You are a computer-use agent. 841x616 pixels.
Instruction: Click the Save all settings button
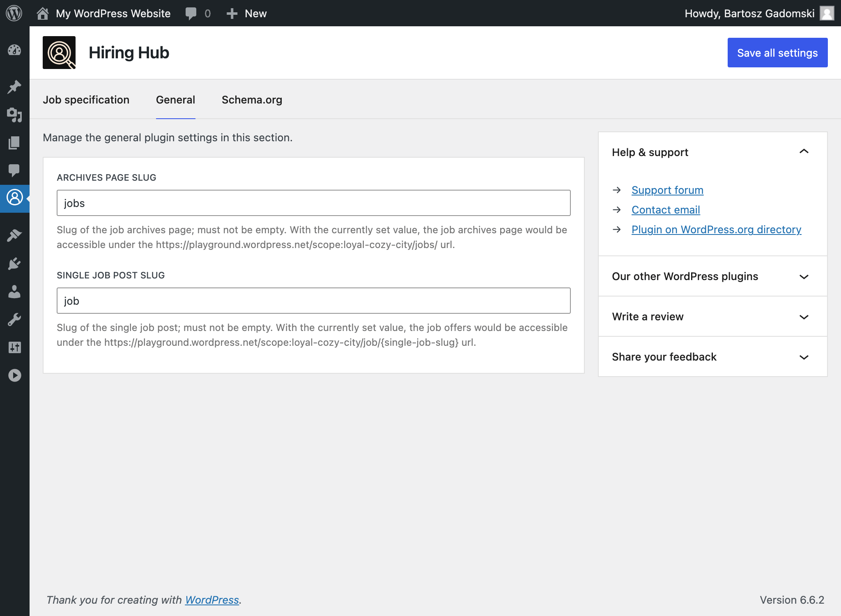coord(778,52)
